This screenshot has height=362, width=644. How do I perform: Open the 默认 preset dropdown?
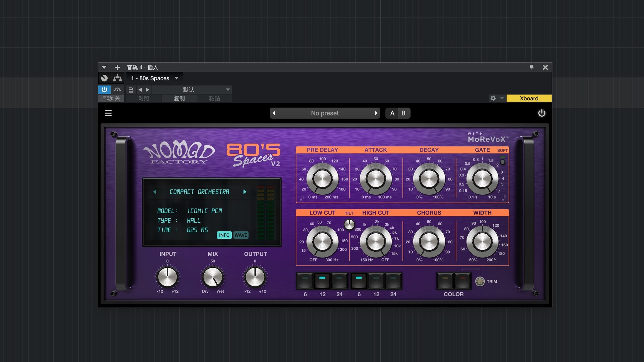(191, 89)
